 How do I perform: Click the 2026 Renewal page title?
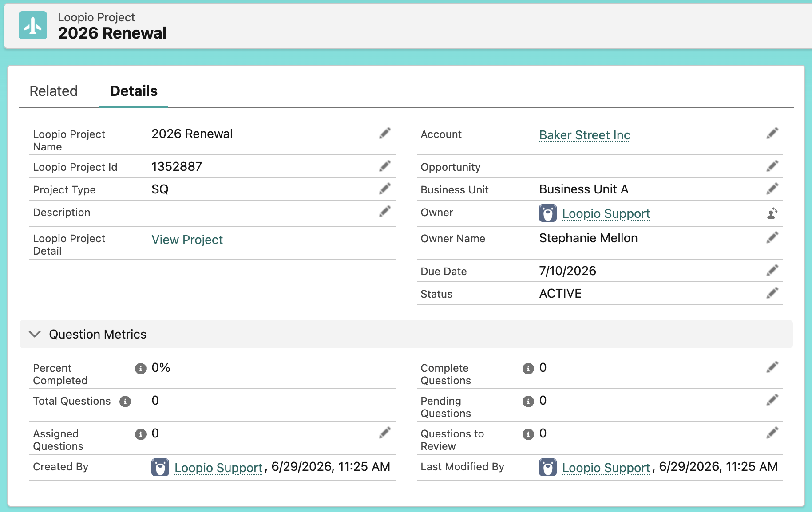[x=112, y=33]
